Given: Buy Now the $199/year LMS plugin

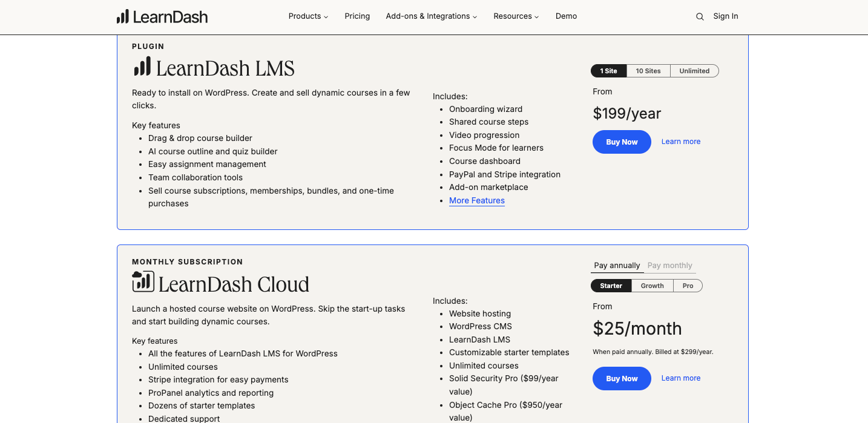Looking at the screenshot, I should pyautogui.click(x=622, y=142).
